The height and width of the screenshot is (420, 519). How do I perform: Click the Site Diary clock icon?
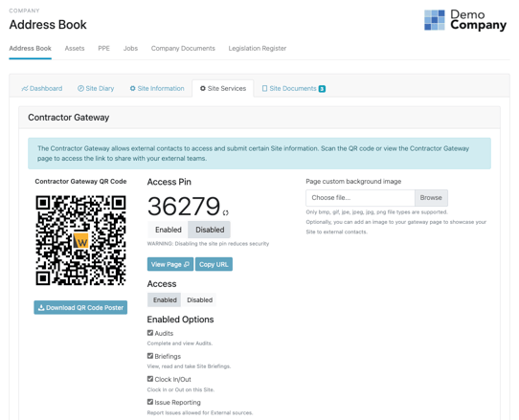pos(80,88)
